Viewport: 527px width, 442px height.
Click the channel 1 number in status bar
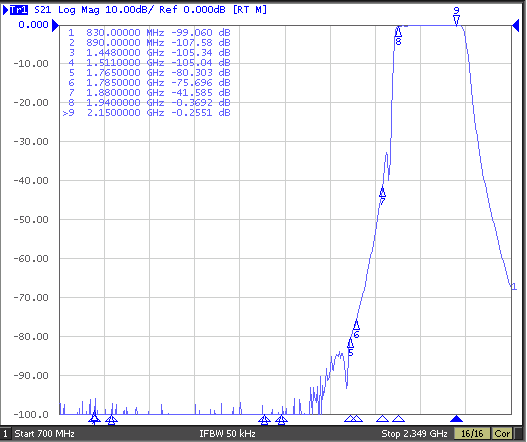tap(5, 434)
